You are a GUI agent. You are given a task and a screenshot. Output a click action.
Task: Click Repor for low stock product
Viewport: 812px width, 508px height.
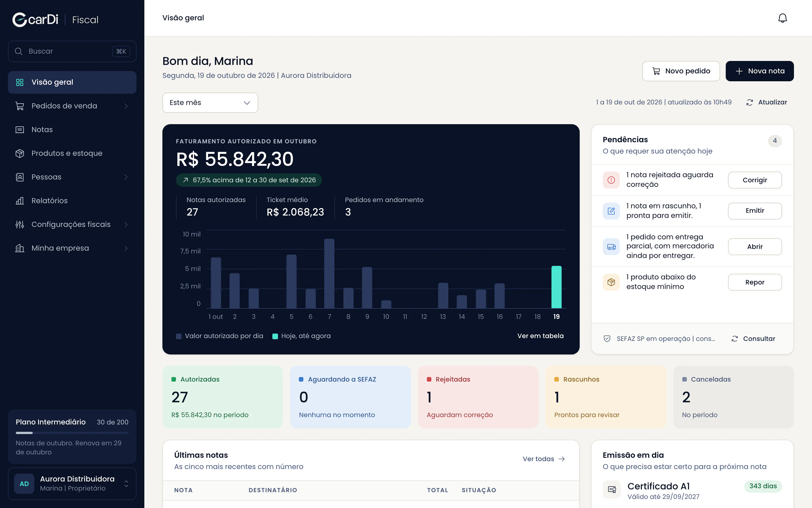click(x=754, y=282)
